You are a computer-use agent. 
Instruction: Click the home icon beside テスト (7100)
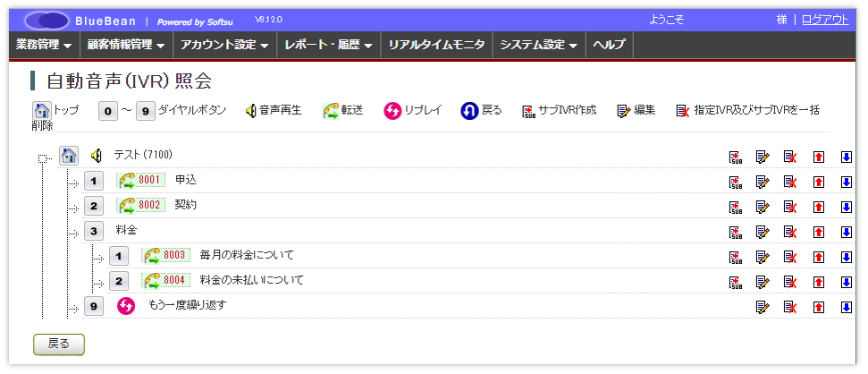(70, 157)
